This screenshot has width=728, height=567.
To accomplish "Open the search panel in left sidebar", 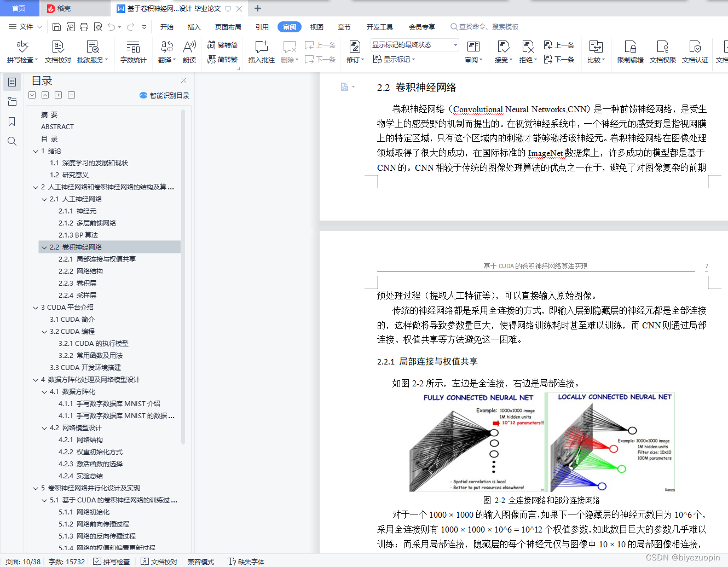I will (x=12, y=141).
